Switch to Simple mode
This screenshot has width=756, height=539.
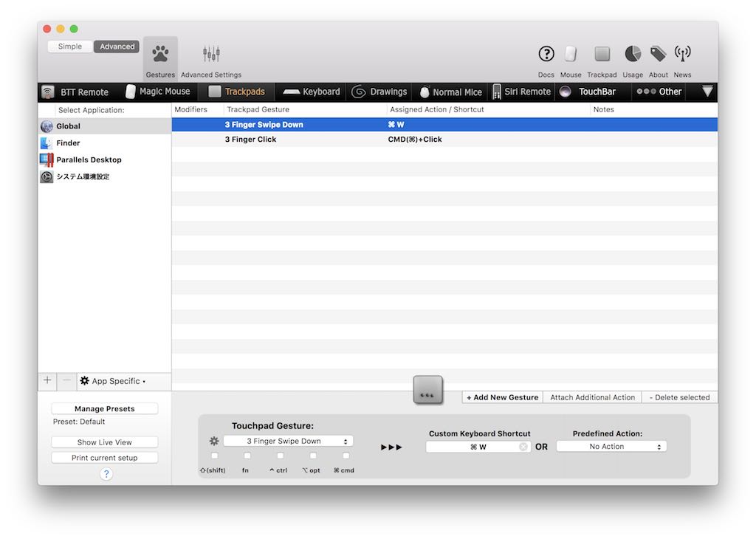[x=70, y=47]
